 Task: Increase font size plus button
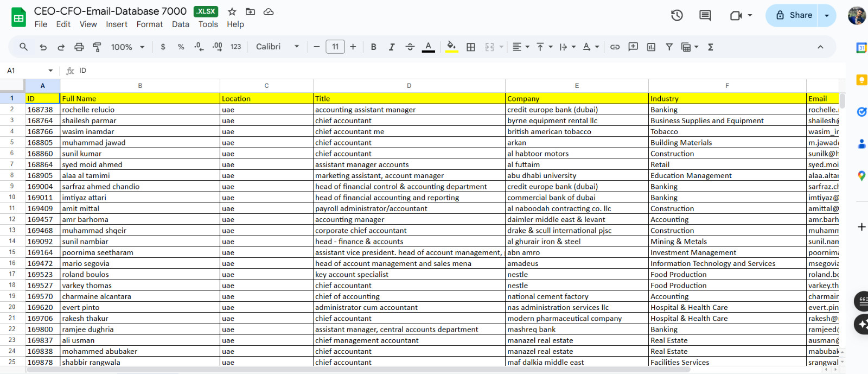click(x=353, y=47)
